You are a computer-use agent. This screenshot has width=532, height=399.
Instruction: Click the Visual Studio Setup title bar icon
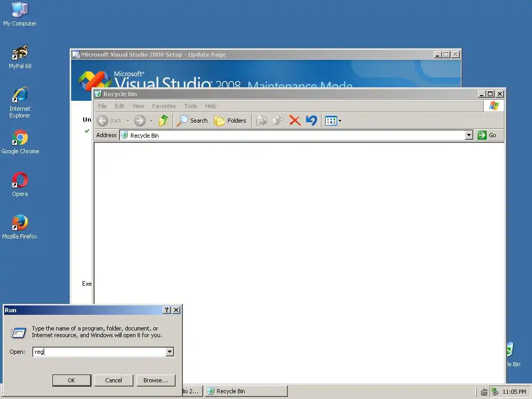[x=76, y=54]
